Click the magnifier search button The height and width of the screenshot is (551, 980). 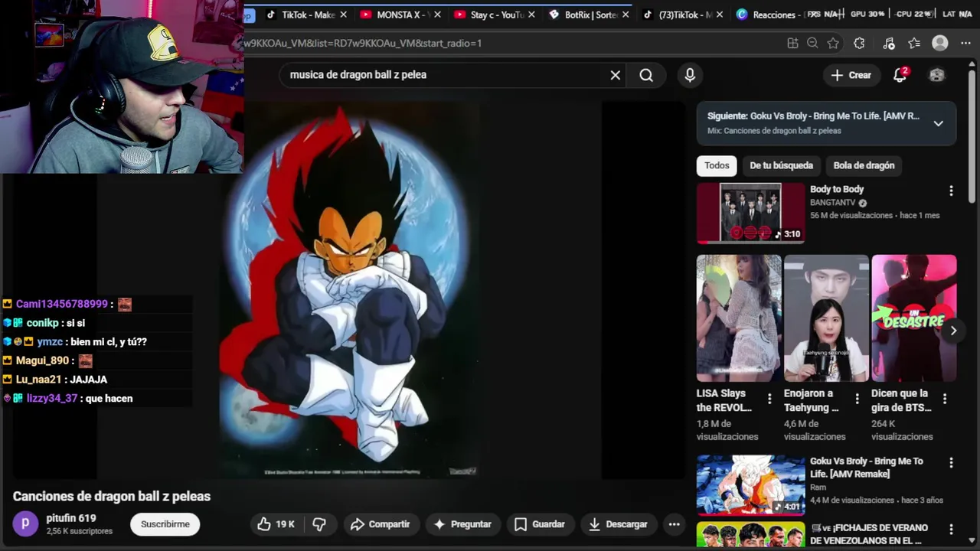646,75
